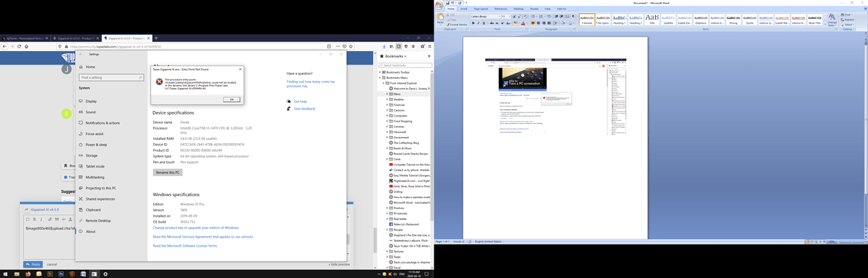The height and width of the screenshot is (278, 868).
Task: Open Change product key or upgrade edition link
Action: click(x=195, y=228)
